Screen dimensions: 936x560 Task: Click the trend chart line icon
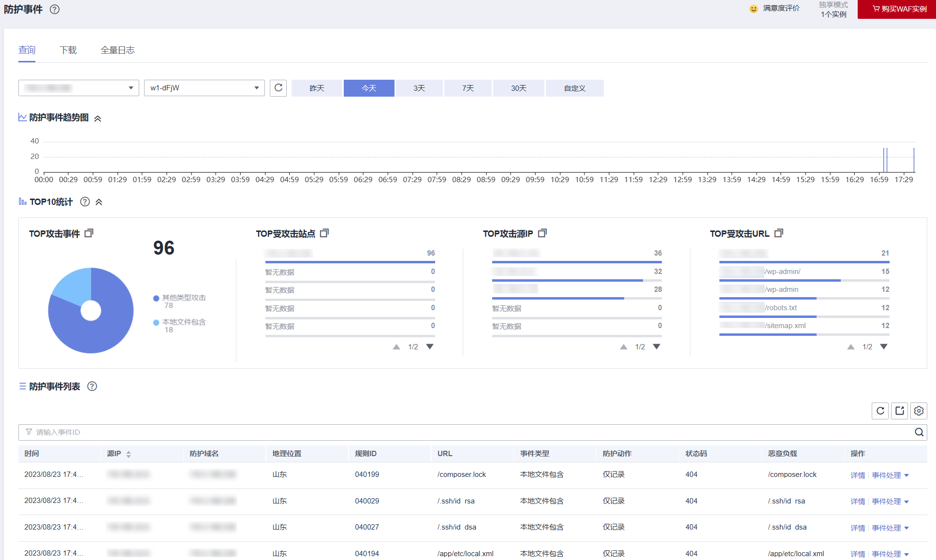point(22,117)
